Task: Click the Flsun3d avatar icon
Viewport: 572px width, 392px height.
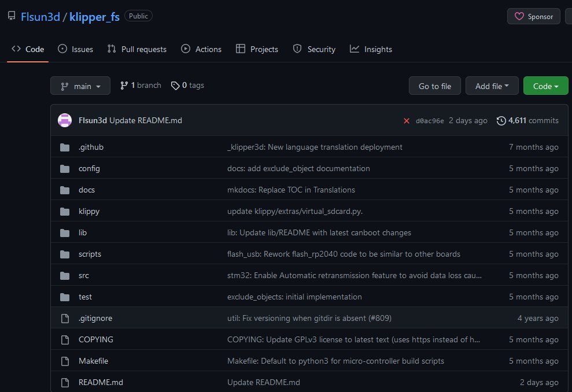Action: tap(65, 120)
